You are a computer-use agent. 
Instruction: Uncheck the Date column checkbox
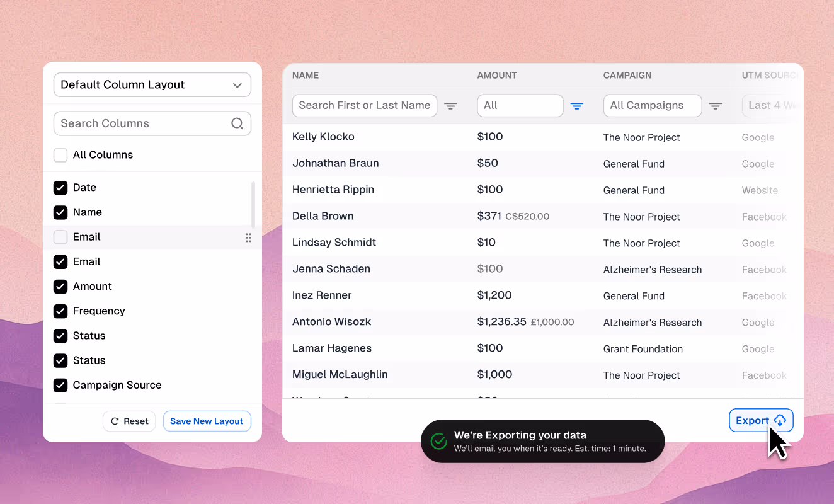[x=60, y=188]
